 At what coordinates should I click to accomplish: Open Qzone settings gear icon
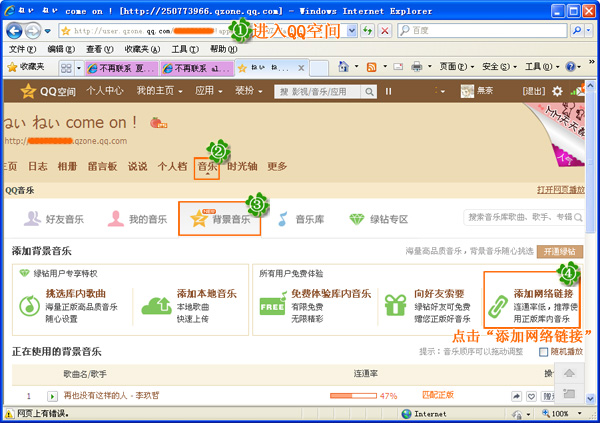pyautogui.click(x=557, y=91)
